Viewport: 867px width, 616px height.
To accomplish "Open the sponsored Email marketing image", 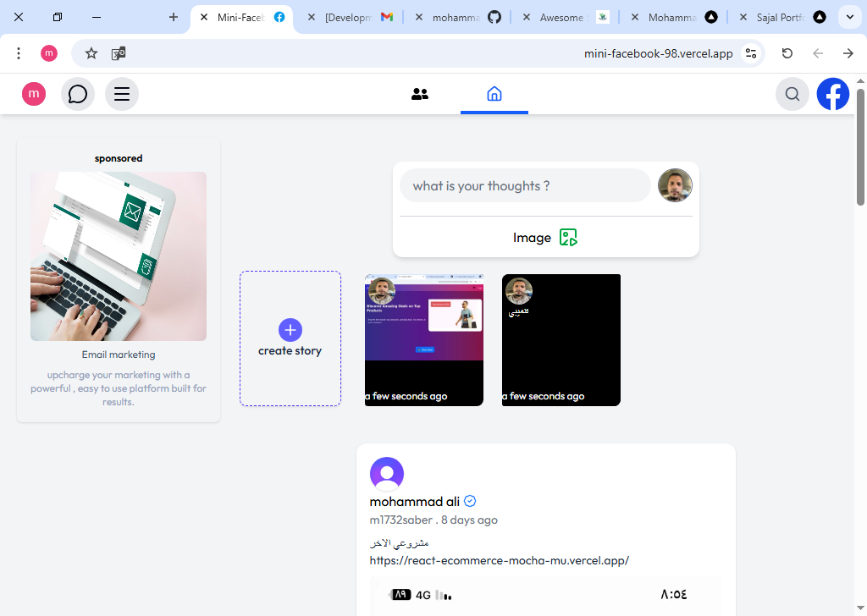I will (119, 256).
